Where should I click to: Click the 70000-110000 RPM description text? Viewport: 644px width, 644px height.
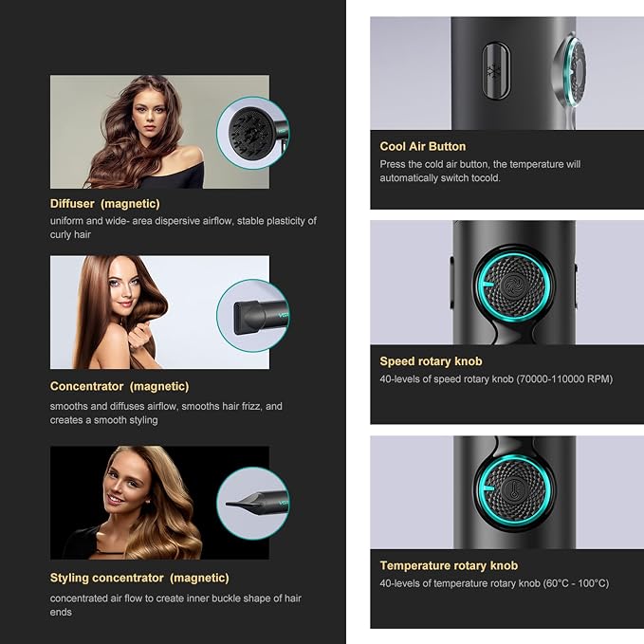point(496,379)
